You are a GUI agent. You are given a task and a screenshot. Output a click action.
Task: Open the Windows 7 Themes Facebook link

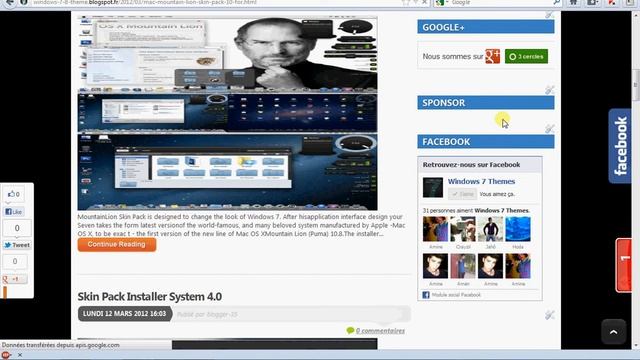(481, 181)
